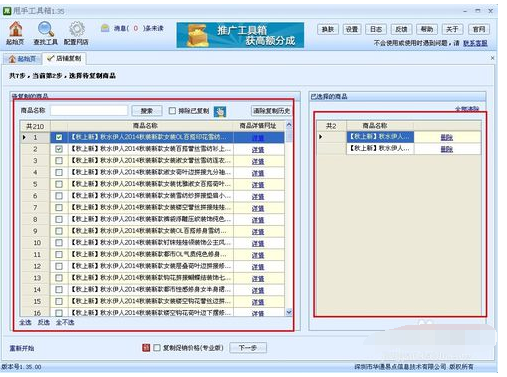The height and width of the screenshot is (377, 507).
Task: Select the second item in the 已选择的商品 list
Action: coord(380,148)
